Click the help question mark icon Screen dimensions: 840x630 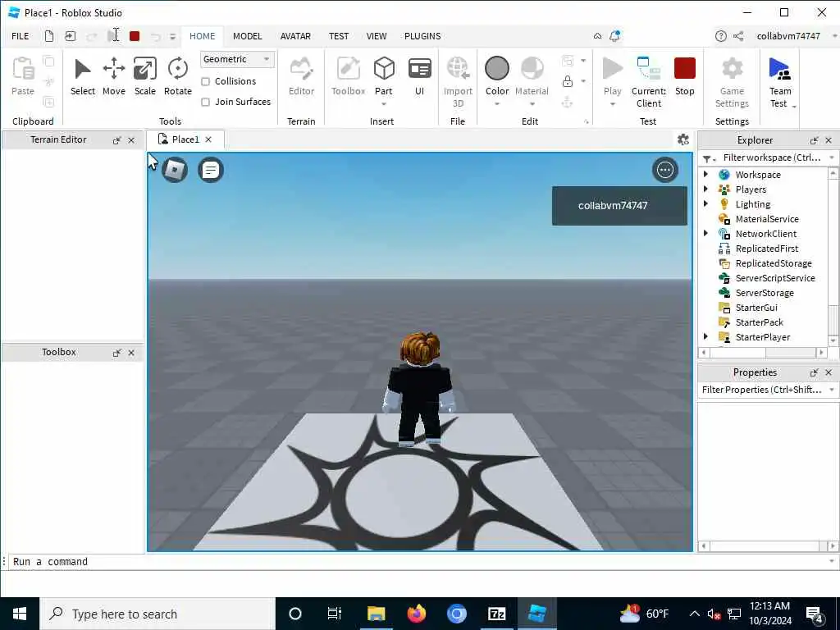pyautogui.click(x=720, y=36)
